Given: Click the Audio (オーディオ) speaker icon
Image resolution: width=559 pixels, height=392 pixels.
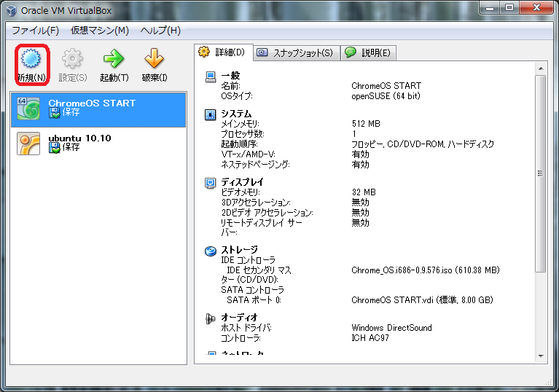Looking at the screenshot, I should tap(211, 318).
